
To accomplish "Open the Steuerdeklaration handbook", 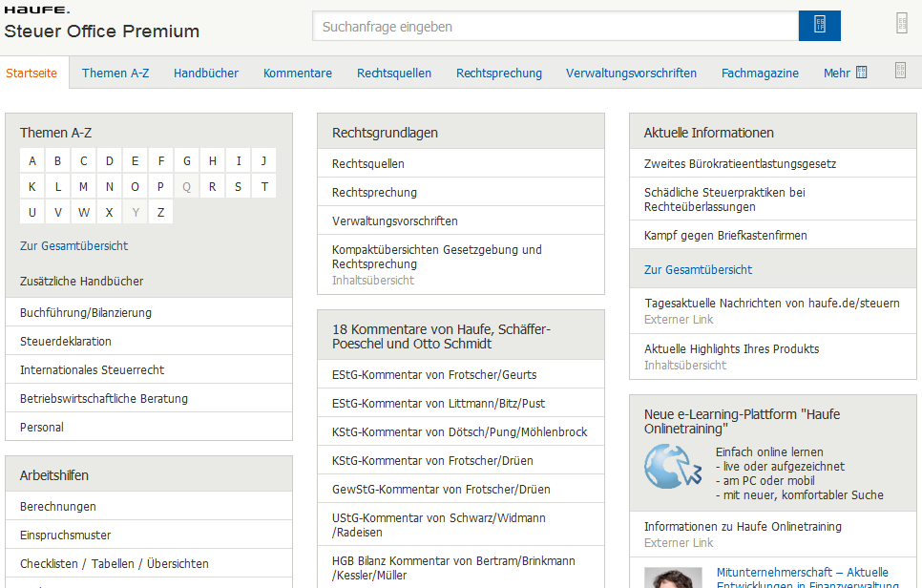I will [149, 341].
